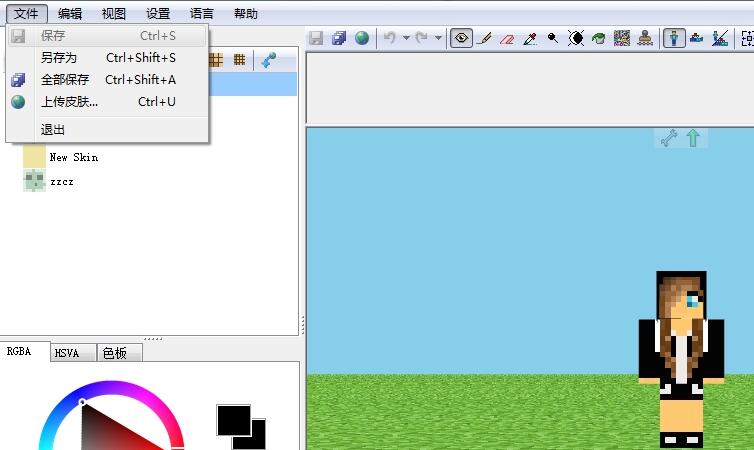The image size is (754, 450).
Task: Switch to the hybrid split view
Action: pyautogui.click(x=720, y=38)
